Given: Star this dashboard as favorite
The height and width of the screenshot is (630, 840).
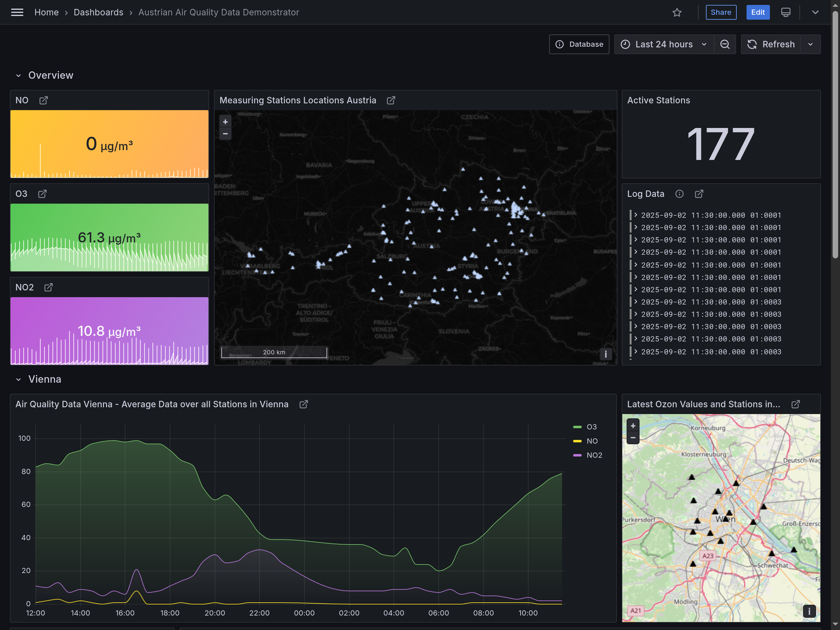Looking at the screenshot, I should 677,12.
